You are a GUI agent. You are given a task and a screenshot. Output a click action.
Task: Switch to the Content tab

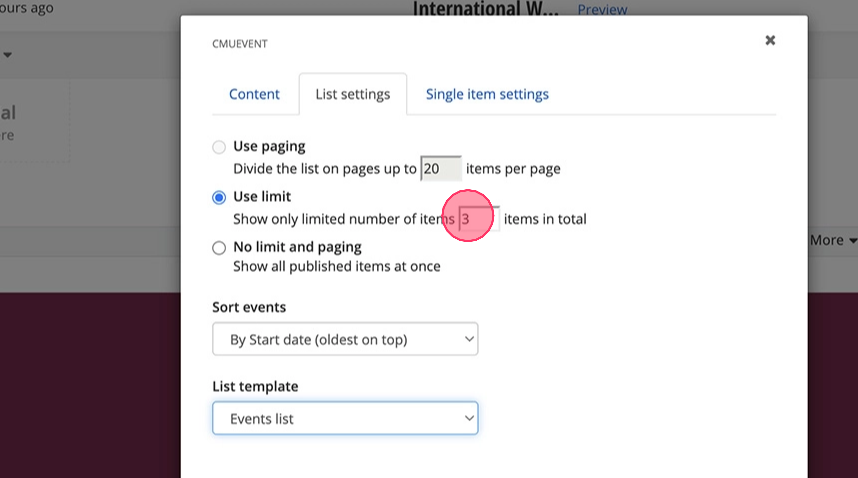tap(254, 94)
